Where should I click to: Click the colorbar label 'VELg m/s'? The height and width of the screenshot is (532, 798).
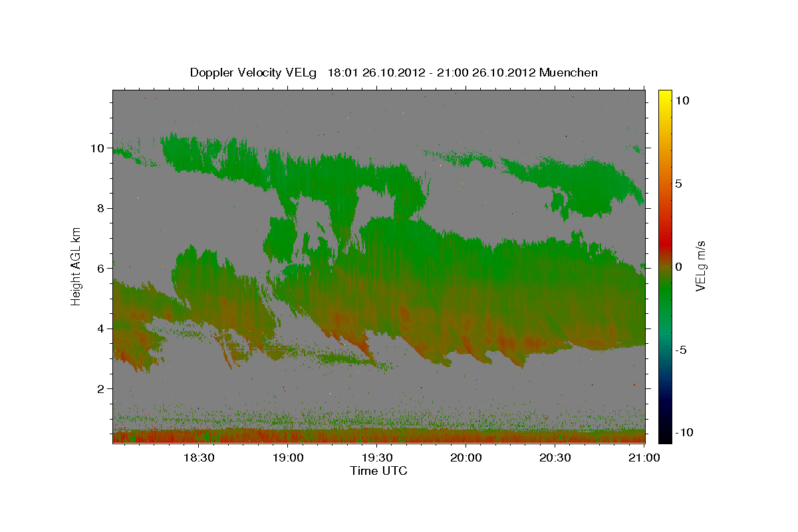[700, 266]
